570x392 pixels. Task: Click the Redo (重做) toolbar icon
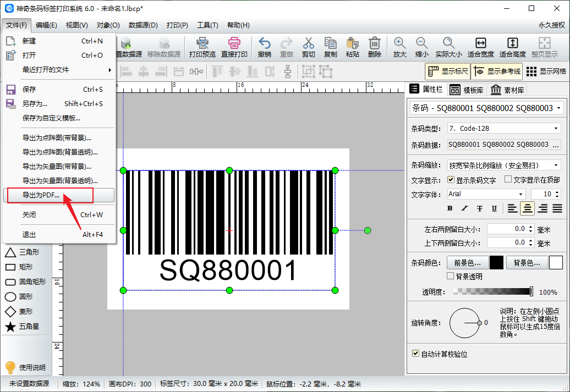(287, 47)
